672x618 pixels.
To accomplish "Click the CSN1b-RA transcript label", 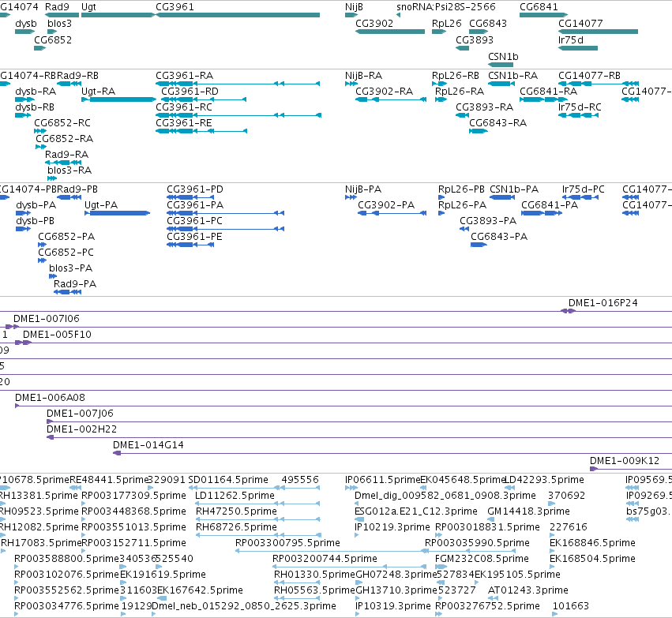I will tap(512, 76).
